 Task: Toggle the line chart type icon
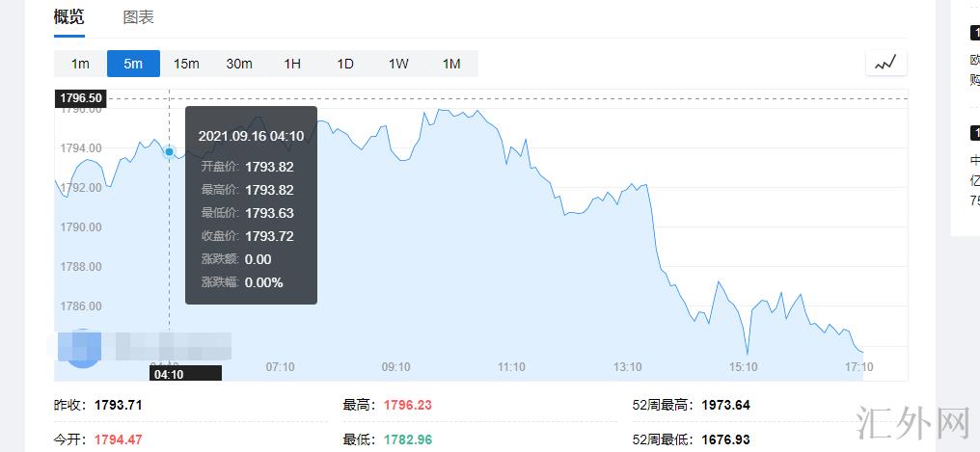point(885,64)
